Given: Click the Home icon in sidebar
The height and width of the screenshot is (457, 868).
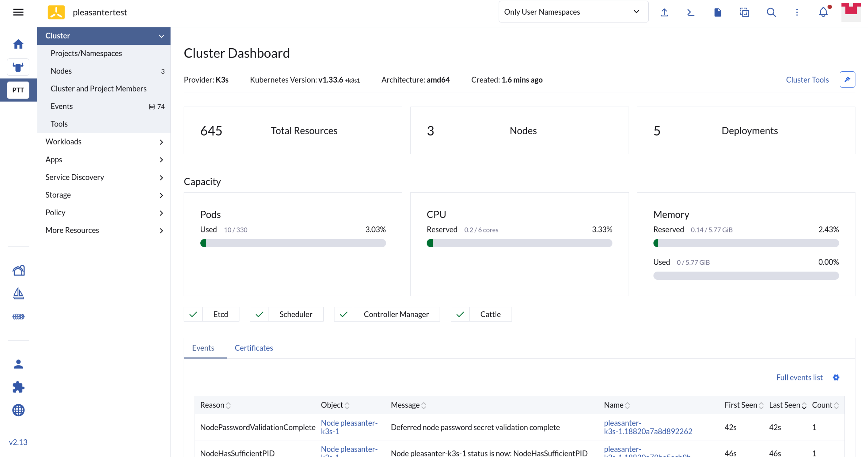Looking at the screenshot, I should click(18, 44).
